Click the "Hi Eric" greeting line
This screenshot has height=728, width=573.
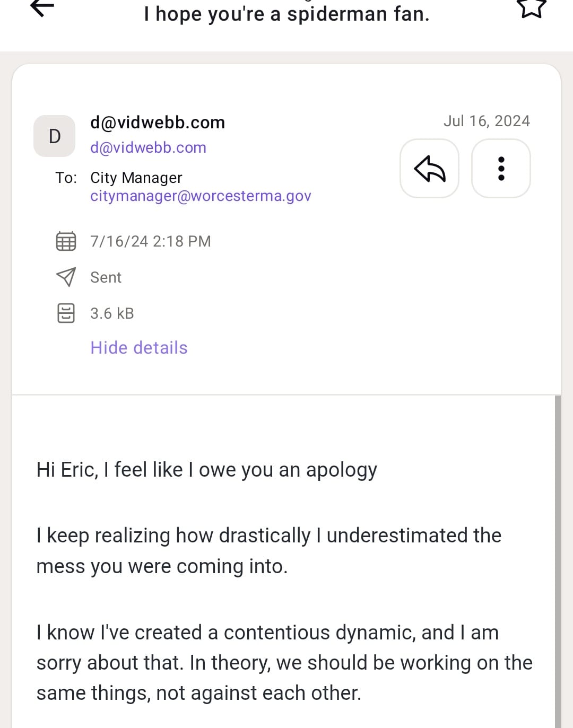point(206,470)
